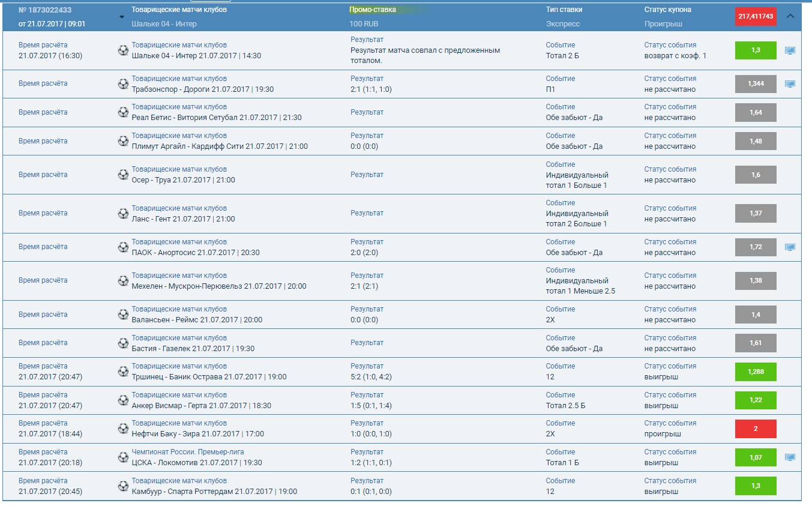Click soccer ball icon next to Бастия - Газелек
The width and height of the screenshot is (812, 509).
123,343
